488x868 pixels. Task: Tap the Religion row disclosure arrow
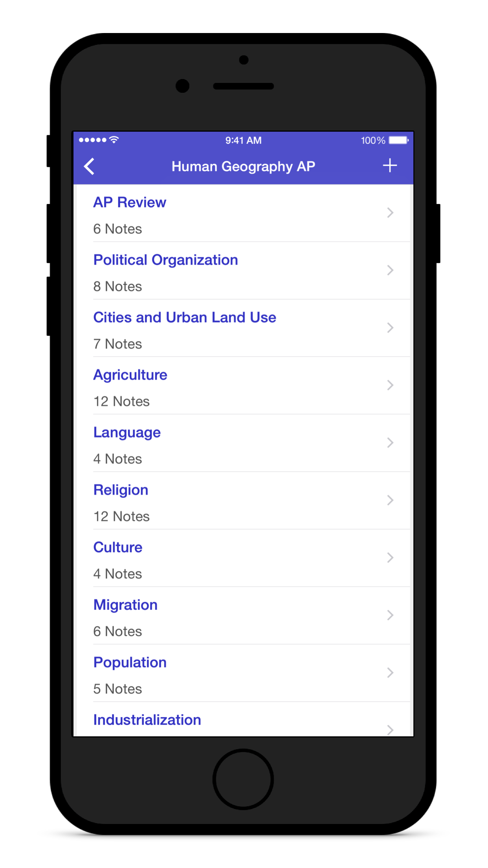coord(390,500)
